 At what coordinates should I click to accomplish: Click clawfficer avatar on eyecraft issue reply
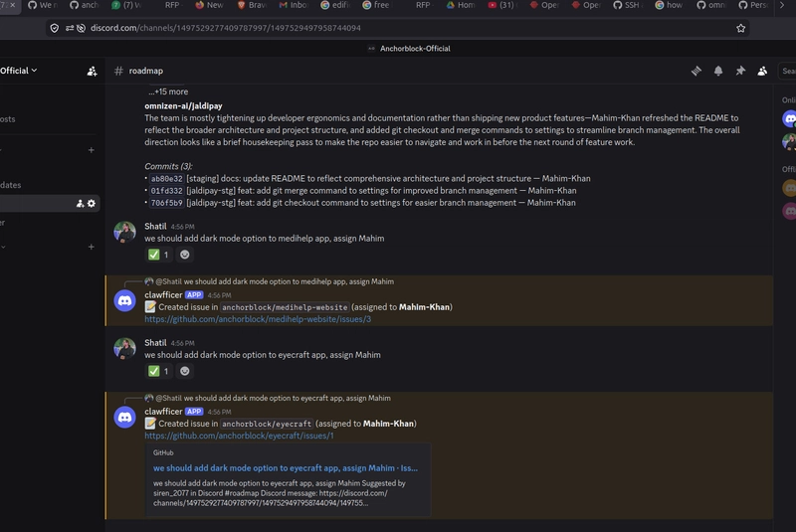(x=125, y=418)
